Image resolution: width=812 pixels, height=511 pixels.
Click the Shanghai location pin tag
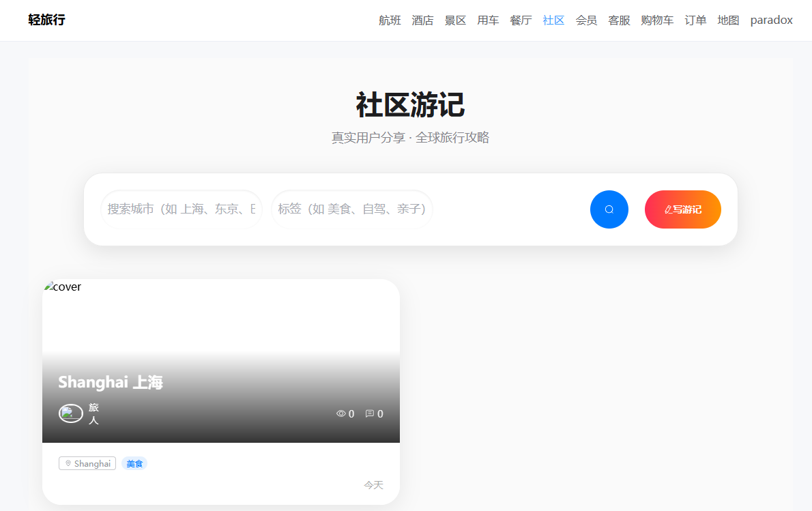point(87,464)
